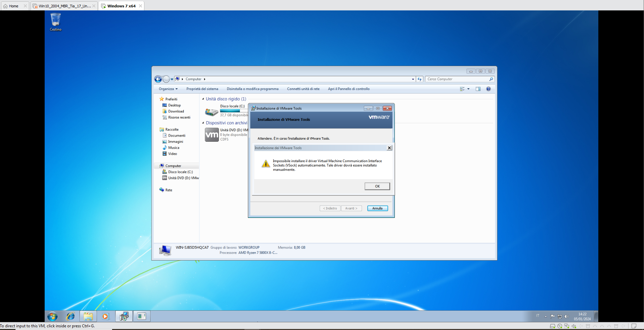644x330 pixels.
Task: Select Computer in navigation pane
Action: tap(177, 166)
